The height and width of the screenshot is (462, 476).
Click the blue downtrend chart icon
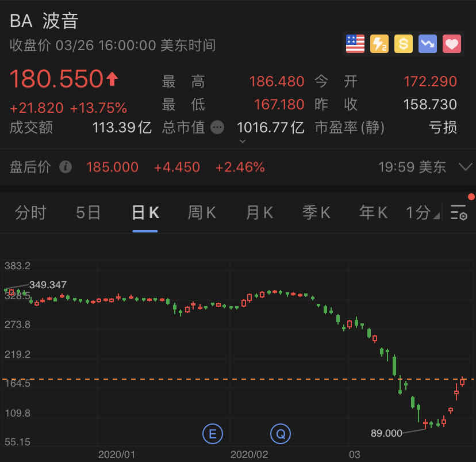(x=428, y=44)
